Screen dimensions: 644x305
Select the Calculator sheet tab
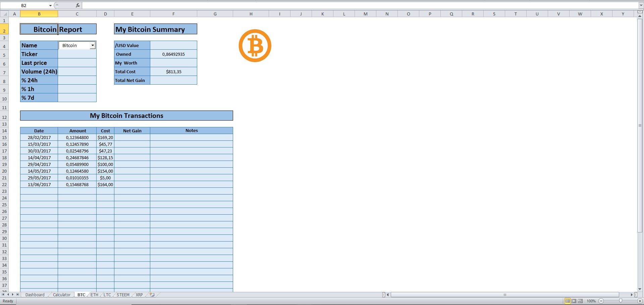pyautogui.click(x=61, y=295)
